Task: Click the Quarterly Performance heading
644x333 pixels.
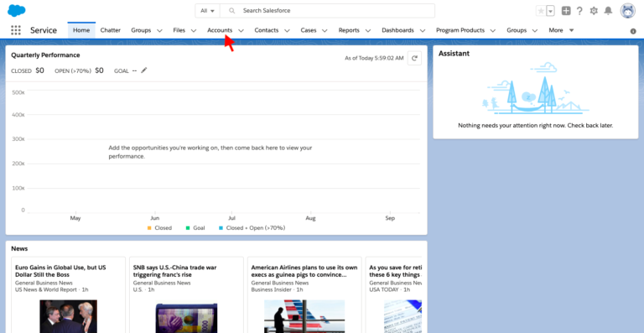Action: (45, 55)
